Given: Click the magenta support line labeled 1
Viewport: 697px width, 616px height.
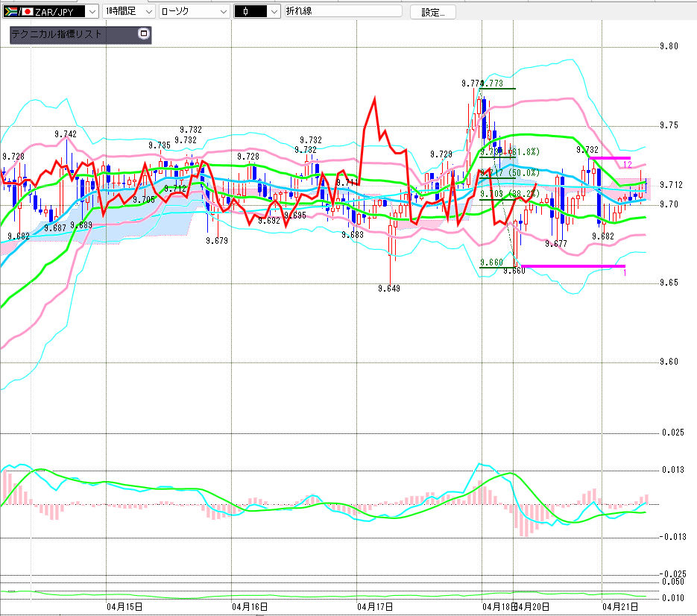Looking at the screenshot, I should (x=573, y=265).
